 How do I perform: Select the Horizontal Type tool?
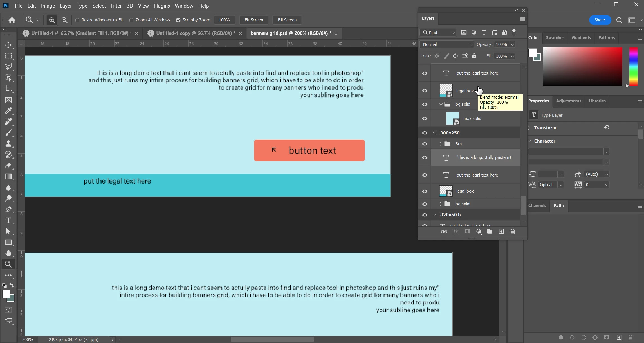[8, 220]
